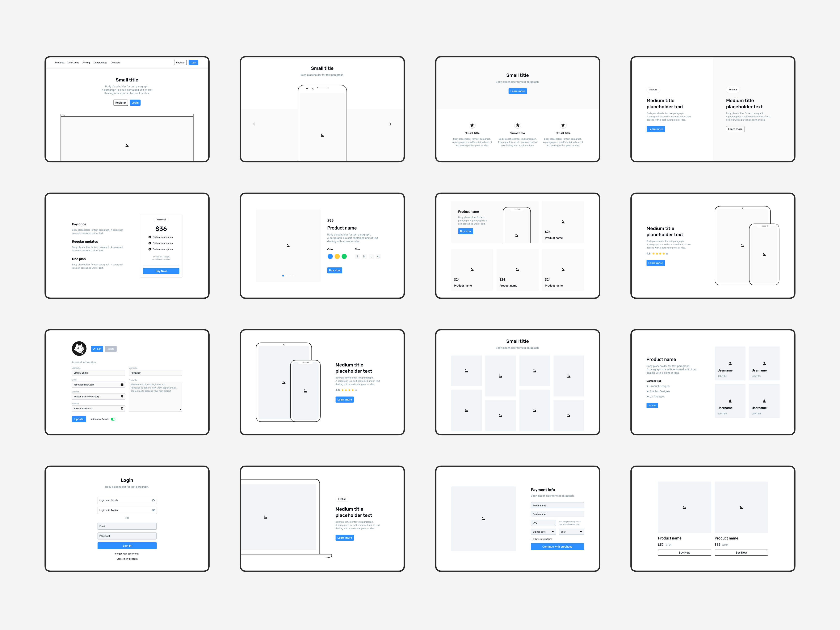Image resolution: width=840 pixels, height=630 pixels.
Task: Open the Components navigation item
Action: [100, 63]
